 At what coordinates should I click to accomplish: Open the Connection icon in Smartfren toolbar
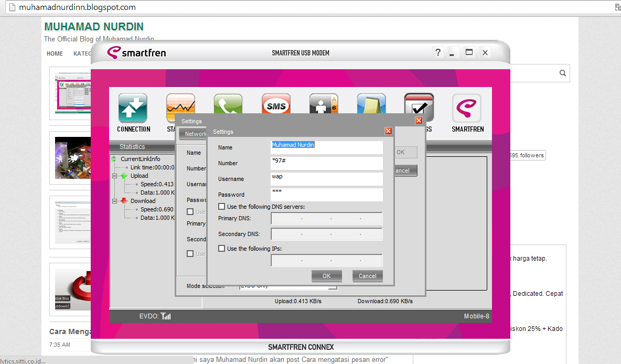(x=133, y=108)
